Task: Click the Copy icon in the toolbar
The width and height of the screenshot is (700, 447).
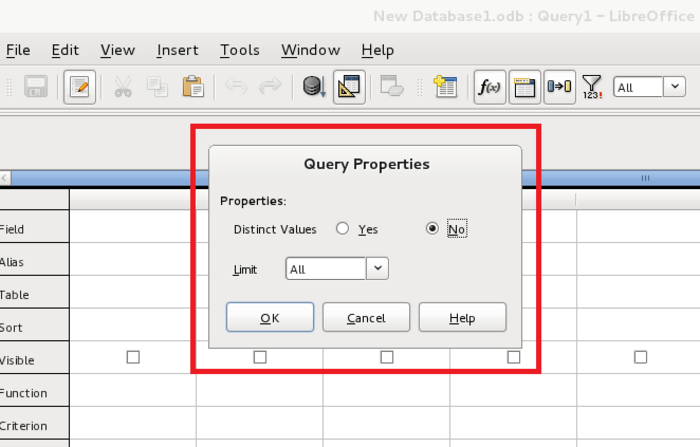Action: [158, 87]
